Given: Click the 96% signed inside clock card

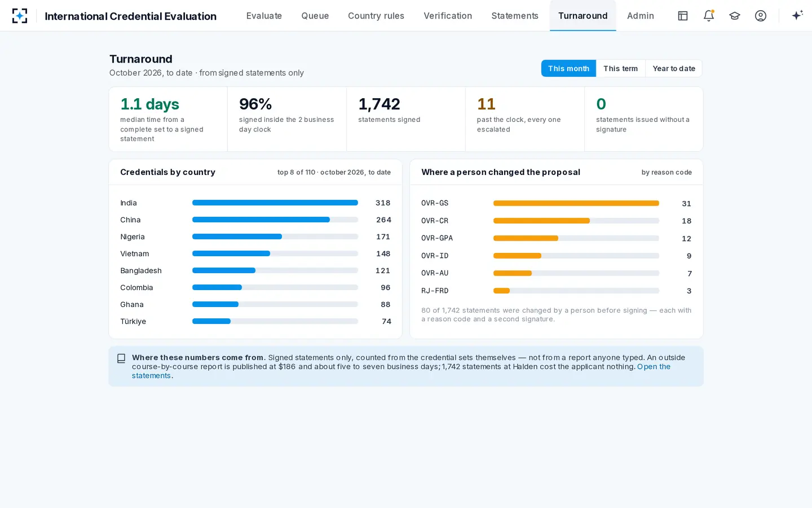Looking at the screenshot, I should [287, 119].
